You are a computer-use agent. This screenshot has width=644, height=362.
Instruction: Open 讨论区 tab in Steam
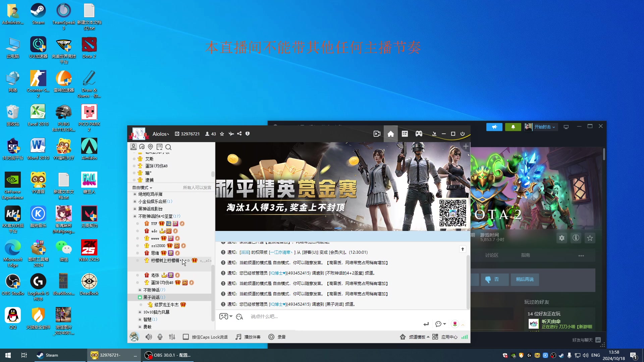(491, 255)
